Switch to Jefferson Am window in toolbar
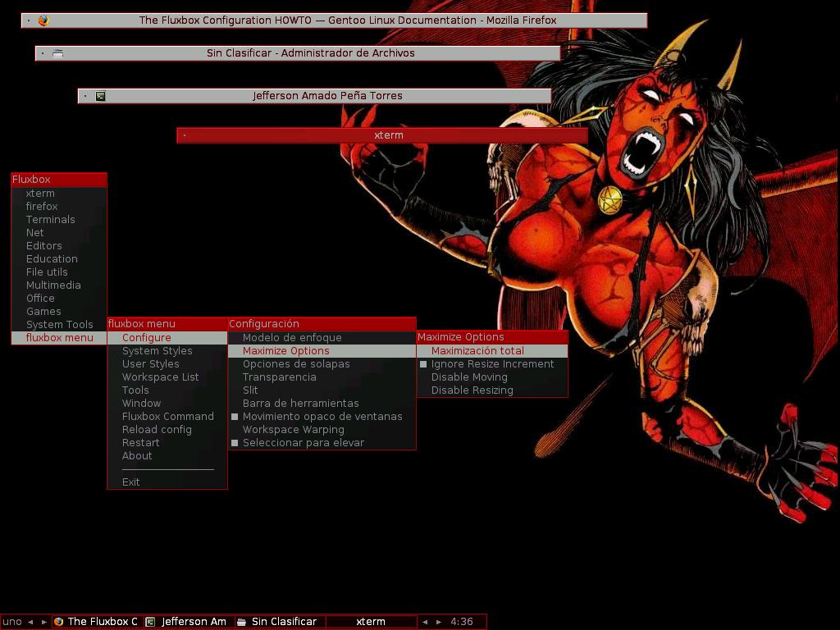840x630 pixels. (x=189, y=622)
